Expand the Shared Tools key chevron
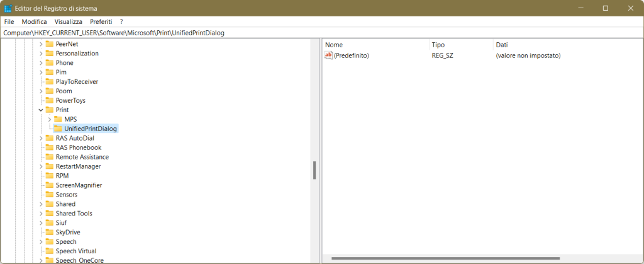Viewport: 644px width, 264px height. click(41, 214)
